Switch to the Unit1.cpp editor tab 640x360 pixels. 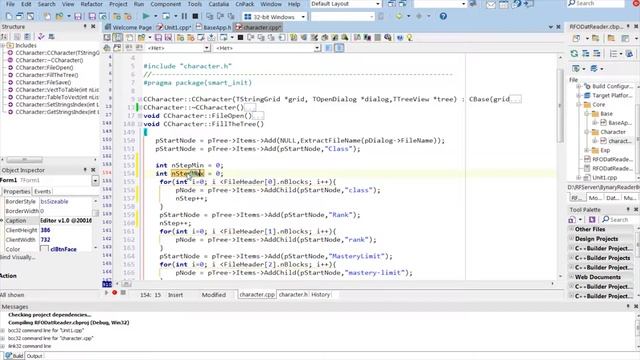pyautogui.click(x=174, y=27)
